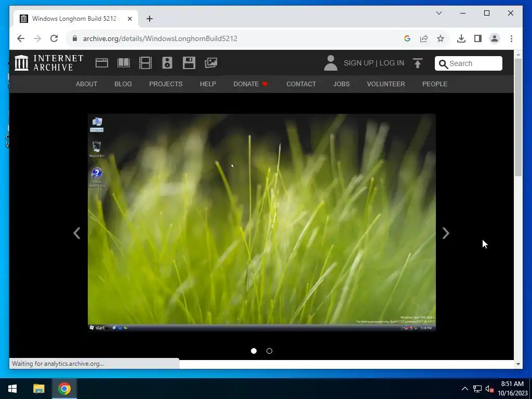Open the JOBS link

click(x=341, y=84)
